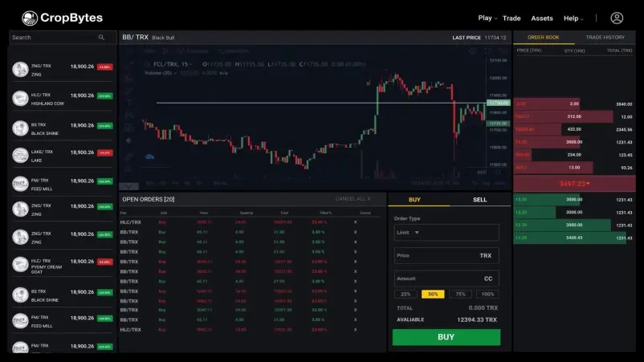Switch to the ORDER BOOK tab
The image size is (644, 362).
(x=544, y=38)
